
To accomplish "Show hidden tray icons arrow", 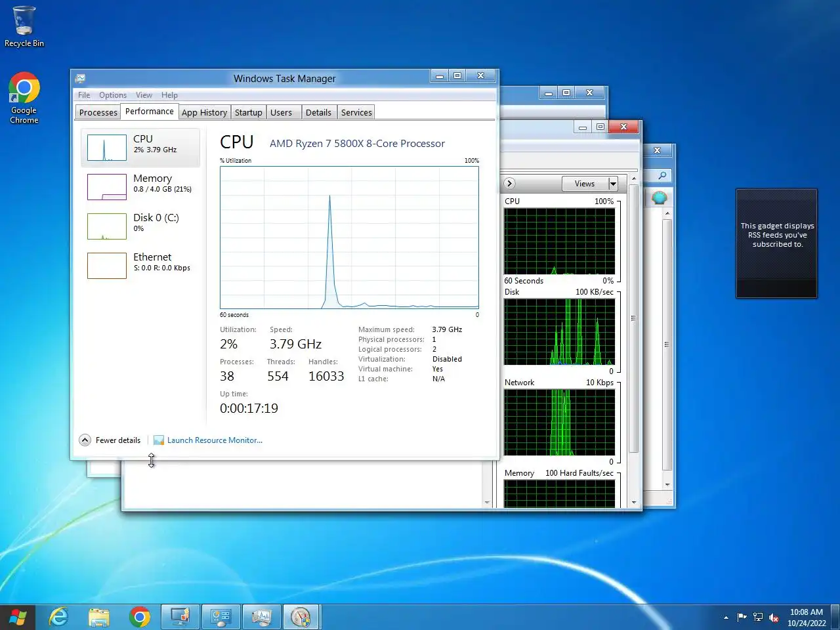I will (726, 618).
